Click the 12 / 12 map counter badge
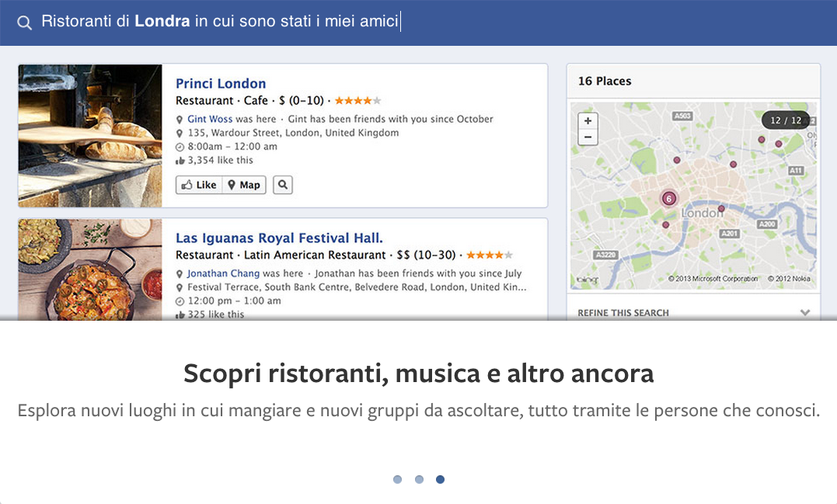Screen dimensions: 837x504 [786, 120]
